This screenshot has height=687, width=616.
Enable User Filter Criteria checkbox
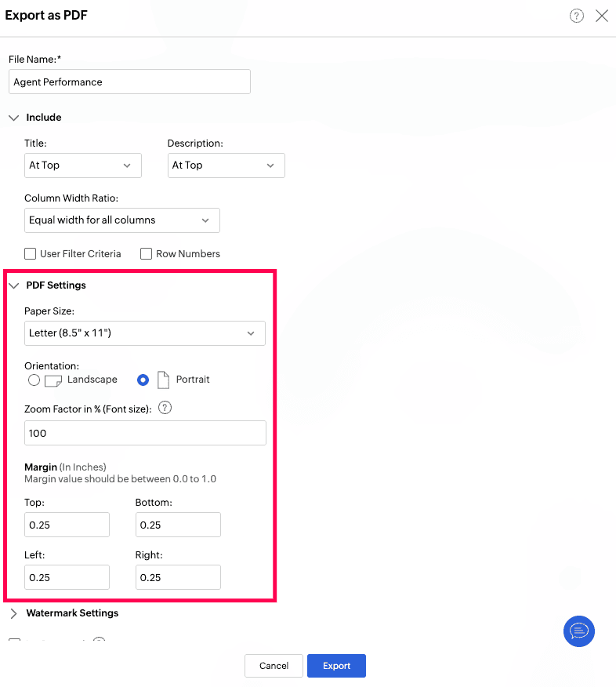(x=31, y=253)
